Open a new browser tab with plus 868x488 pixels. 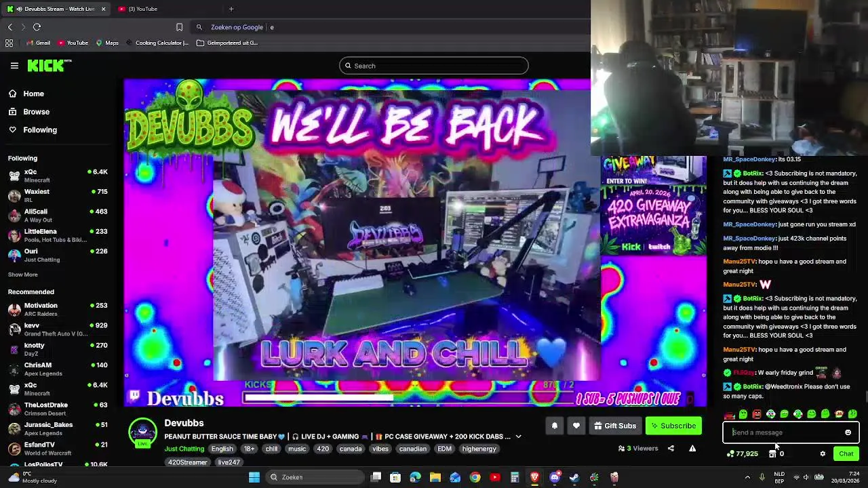point(231,9)
